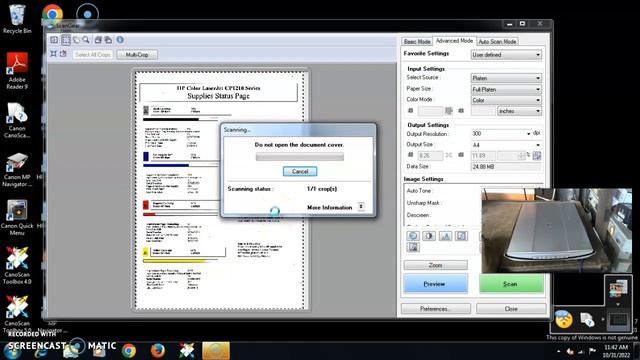The image size is (640, 360).
Task: Click Close button at panel bottom
Action: point(511,309)
